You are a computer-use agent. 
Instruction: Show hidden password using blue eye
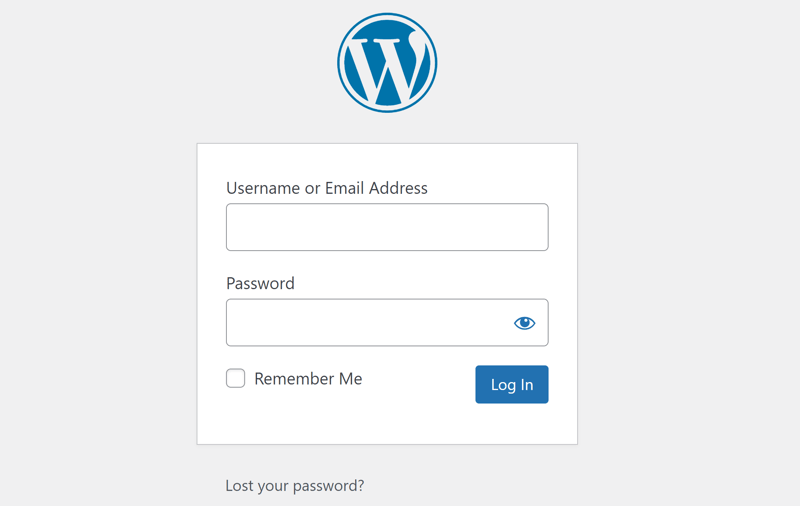point(524,323)
